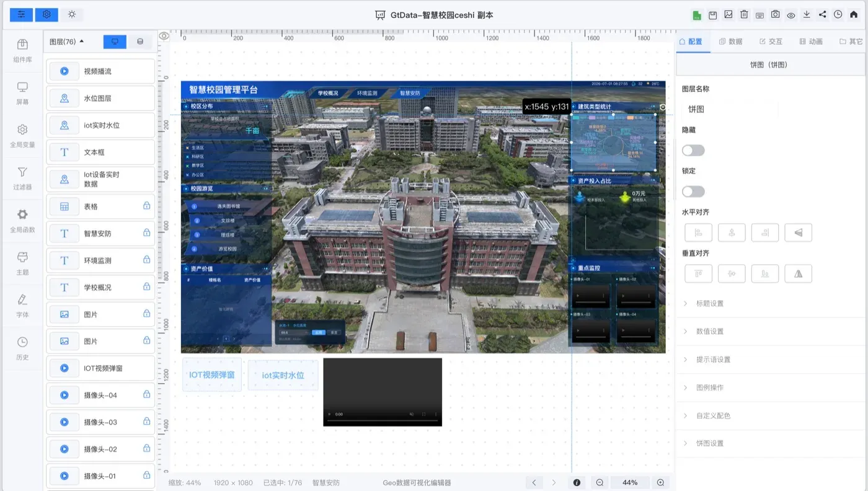This screenshot has width=868, height=491.
Task: Switch to the 动画 tab
Action: click(x=811, y=42)
